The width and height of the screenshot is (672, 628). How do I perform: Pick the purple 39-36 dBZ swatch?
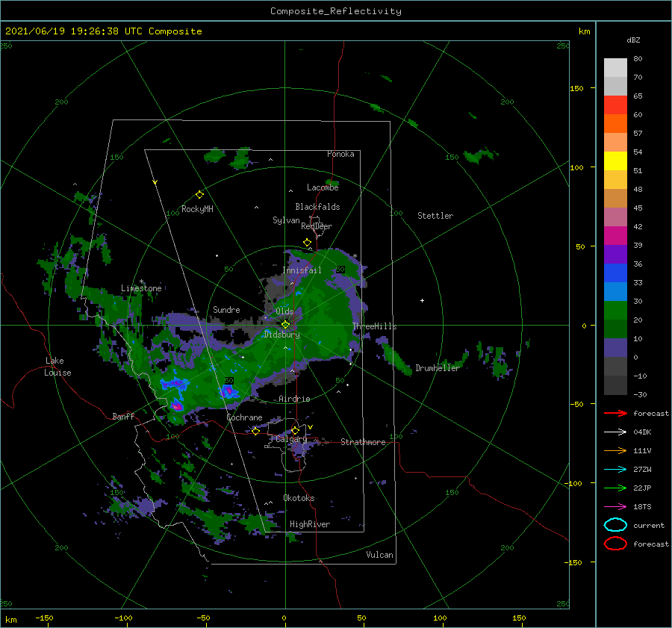coord(615,255)
